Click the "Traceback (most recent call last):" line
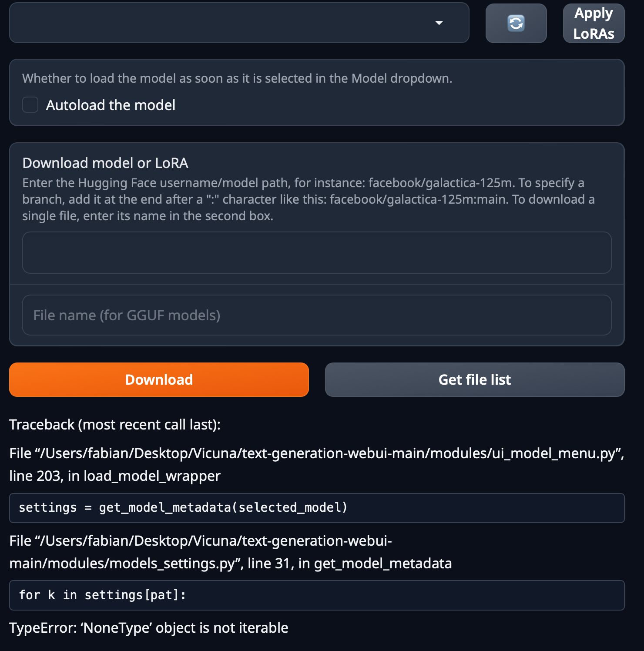Image resolution: width=644 pixels, height=651 pixels. 114,424
